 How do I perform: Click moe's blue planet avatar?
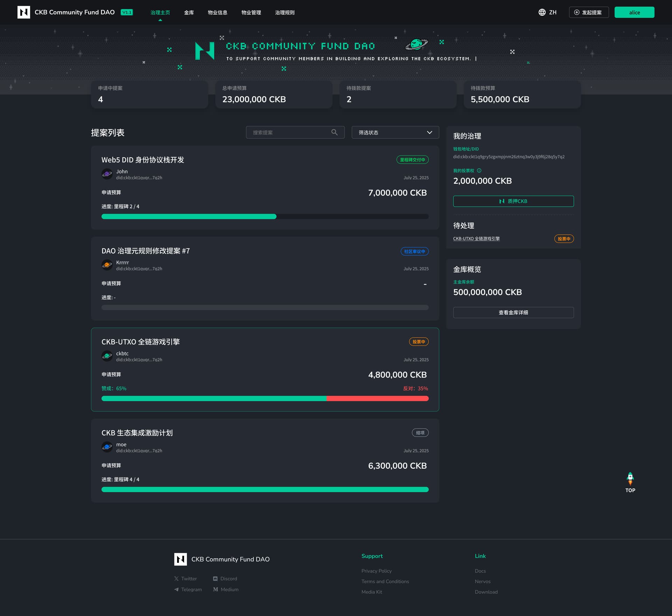(x=107, y=447)
